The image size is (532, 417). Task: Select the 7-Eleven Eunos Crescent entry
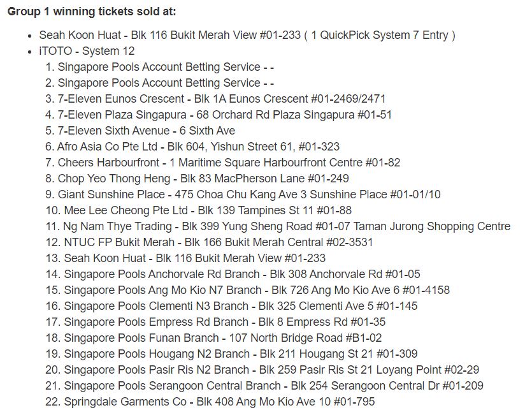tap(222, 99)
